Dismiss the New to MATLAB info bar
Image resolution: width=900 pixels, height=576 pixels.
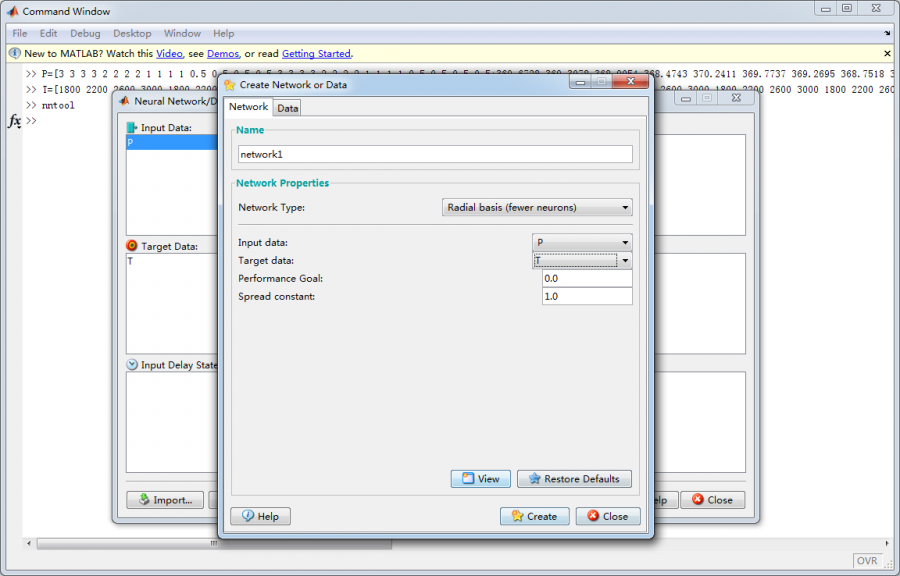[887, 53]
